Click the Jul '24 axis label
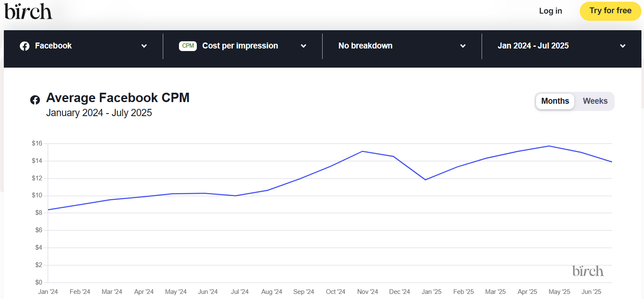Image resolution: width=644 pixels, height=299 pixels. pyautogui.click(x=240, y=292)
